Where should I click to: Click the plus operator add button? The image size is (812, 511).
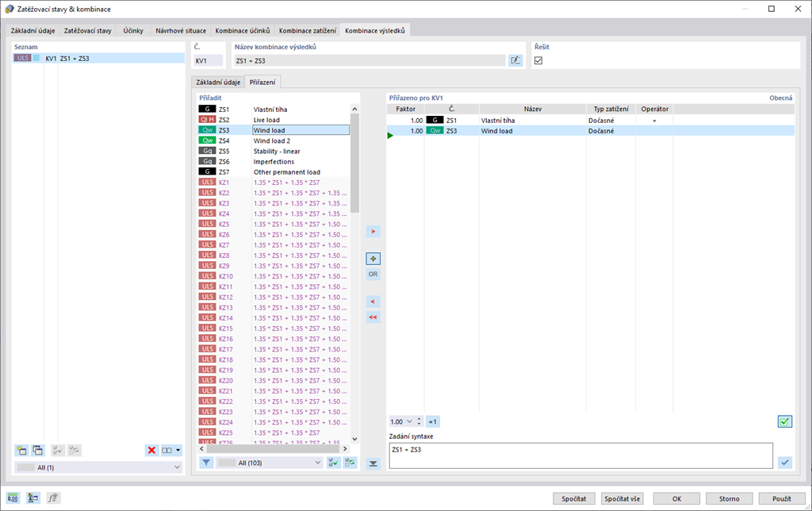[373, 259]
